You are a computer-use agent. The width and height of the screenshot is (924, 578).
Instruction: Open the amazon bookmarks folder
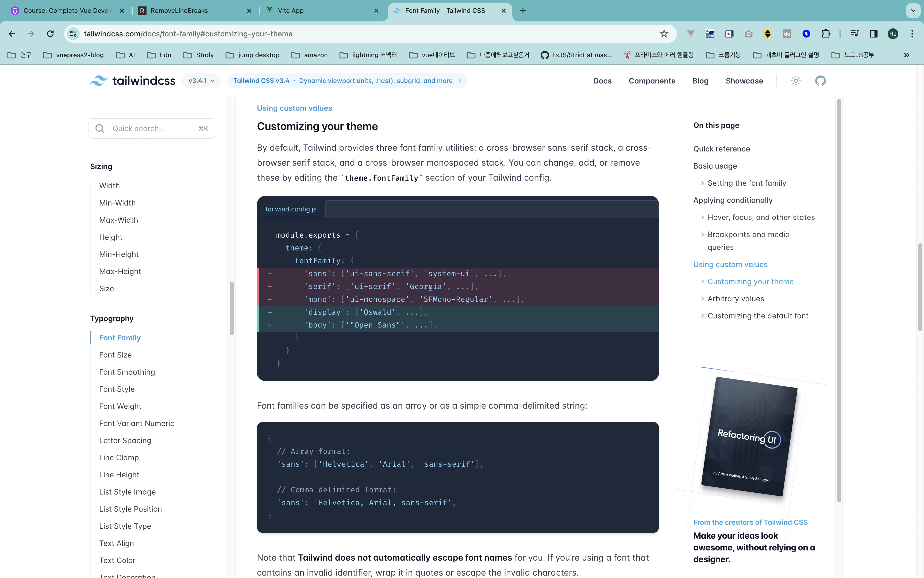point(309,55)
